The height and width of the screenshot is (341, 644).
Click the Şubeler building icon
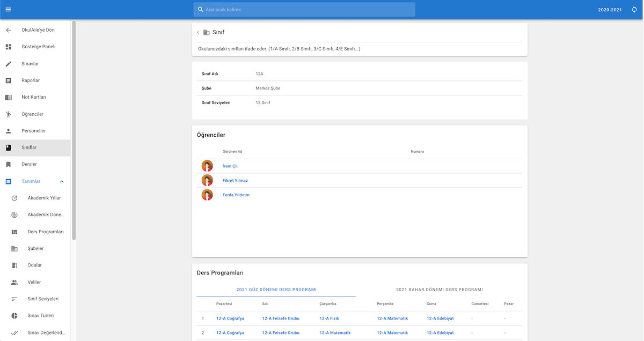14,248
